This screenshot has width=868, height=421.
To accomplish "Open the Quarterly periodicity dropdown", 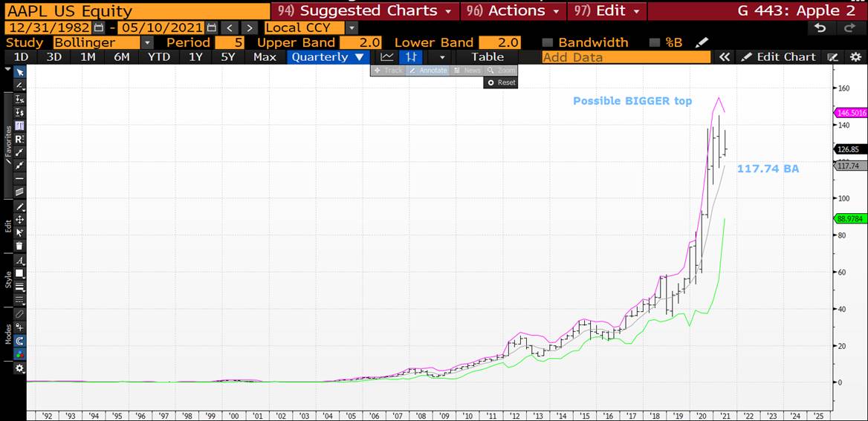I will [x=327, y=57].
